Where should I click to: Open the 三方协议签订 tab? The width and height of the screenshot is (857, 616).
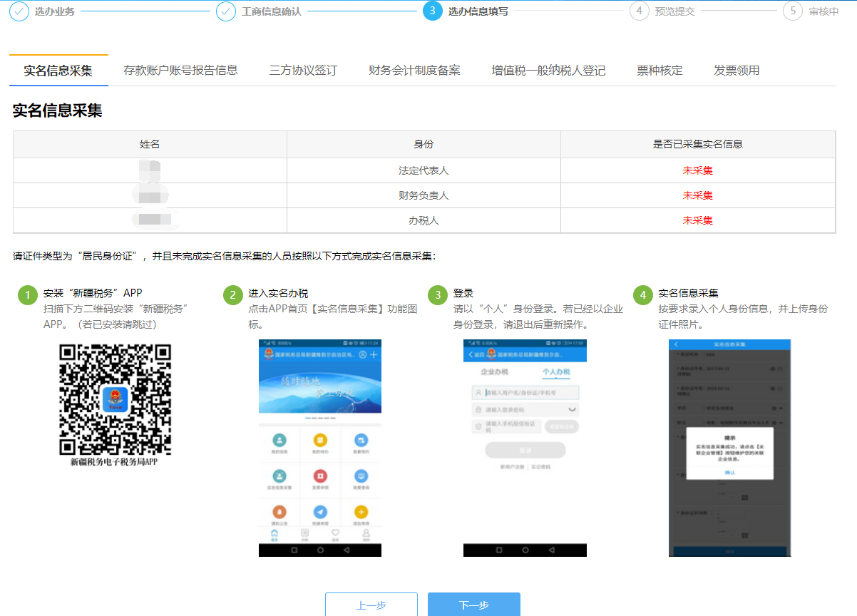(303, 71)
